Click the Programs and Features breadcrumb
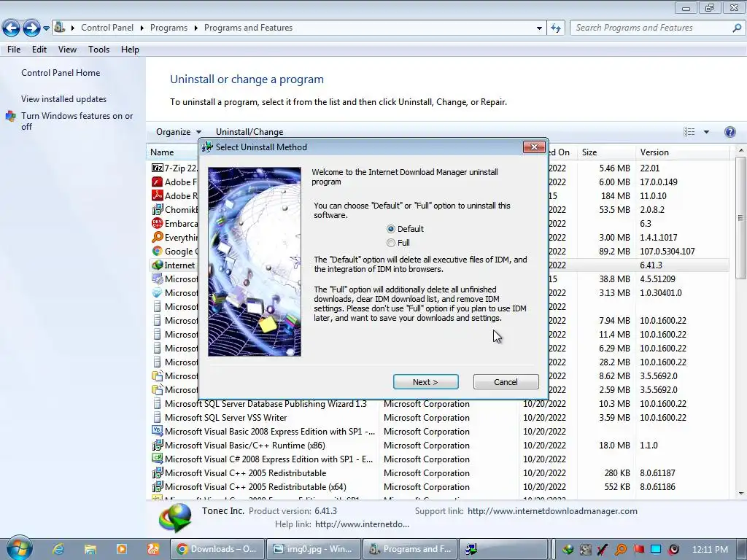747x560 pixels. 248,28
